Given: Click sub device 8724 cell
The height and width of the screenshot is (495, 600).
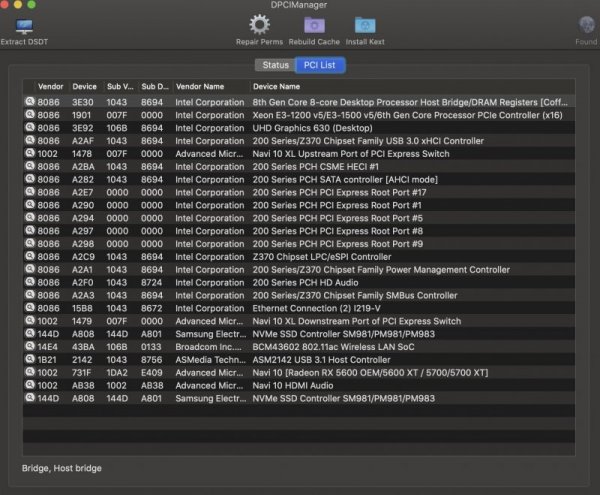Looking at the screenshot, I should (152, 283).
